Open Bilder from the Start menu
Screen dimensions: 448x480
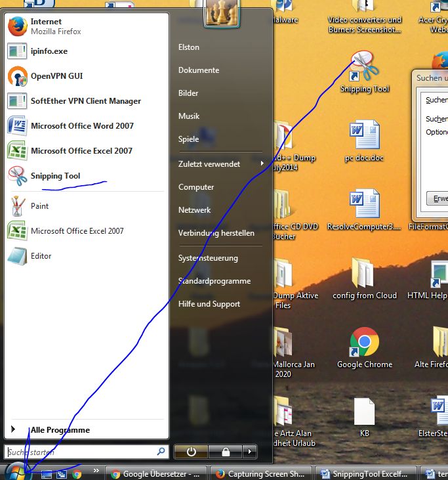188,93
